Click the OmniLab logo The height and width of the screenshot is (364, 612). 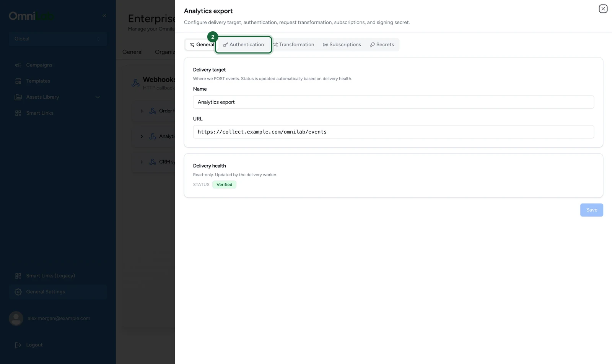pos(31,16)
